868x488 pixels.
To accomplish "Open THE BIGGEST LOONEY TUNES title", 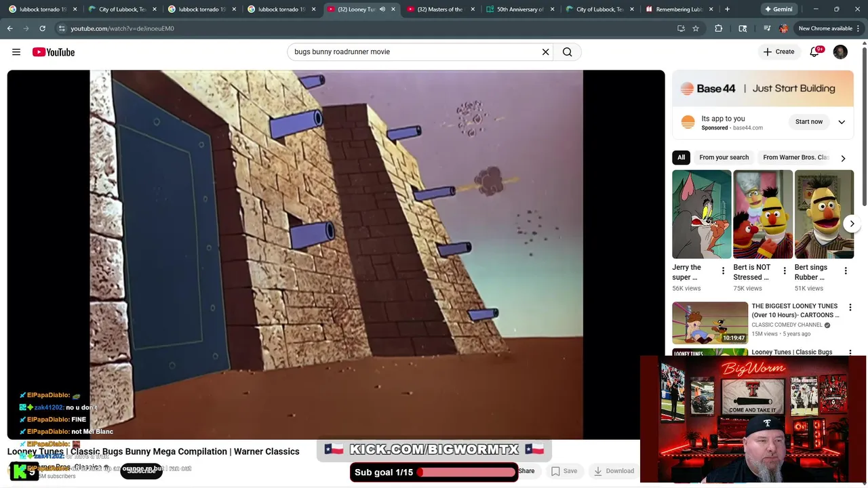I will pos(795,310).
